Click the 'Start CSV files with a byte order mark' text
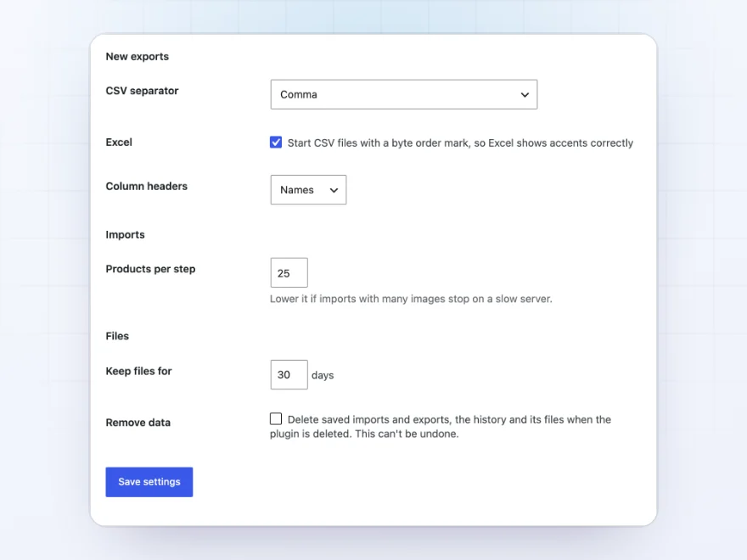This screenshot has width=747, height=560. (460, 143)
